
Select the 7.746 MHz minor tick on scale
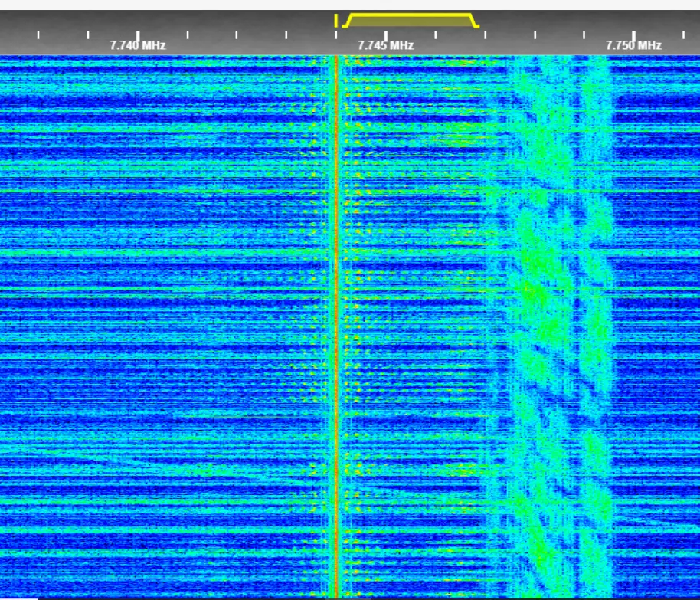pyautogui.click(x=435, y=34)
